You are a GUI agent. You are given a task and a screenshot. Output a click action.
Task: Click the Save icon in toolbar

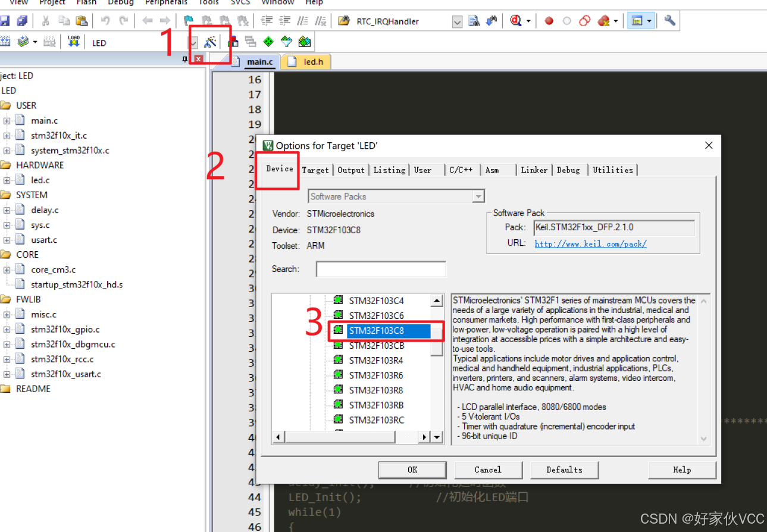pos(4,21)
